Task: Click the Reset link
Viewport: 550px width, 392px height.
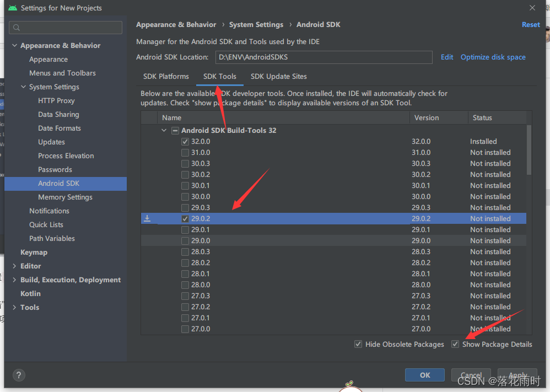Action: [x=531, y=25]
